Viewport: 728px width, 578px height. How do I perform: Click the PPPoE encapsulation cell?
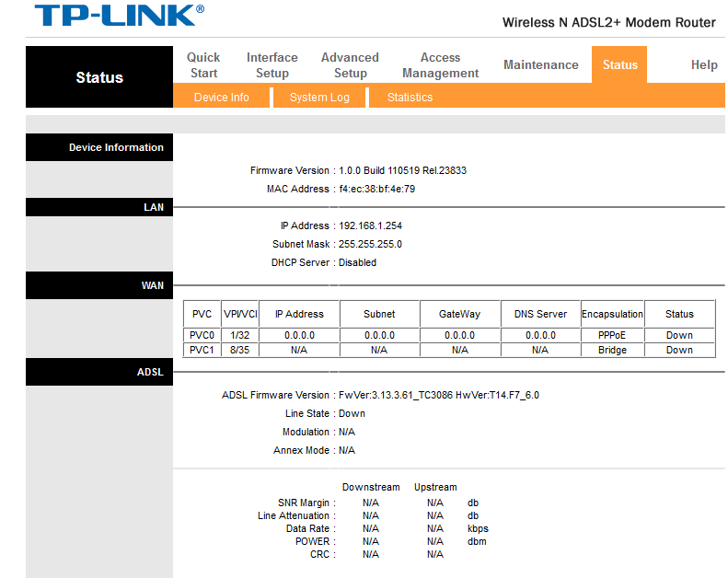(612, 336)
